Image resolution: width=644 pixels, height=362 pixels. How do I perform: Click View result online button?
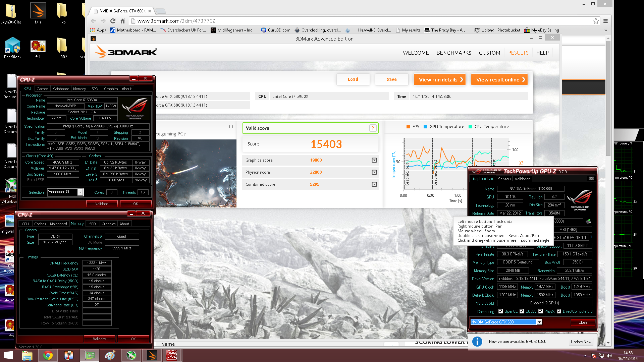pyautogui.click(x=499, y=79)
